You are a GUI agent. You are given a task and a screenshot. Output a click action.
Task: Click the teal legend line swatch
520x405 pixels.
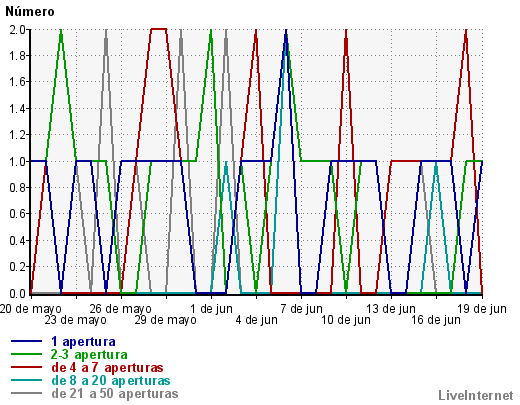click(26, 380)
